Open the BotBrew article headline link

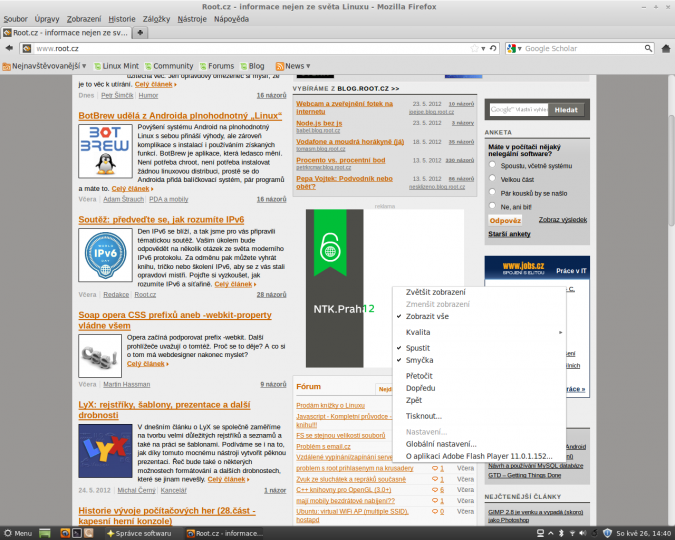click(180, 115)
